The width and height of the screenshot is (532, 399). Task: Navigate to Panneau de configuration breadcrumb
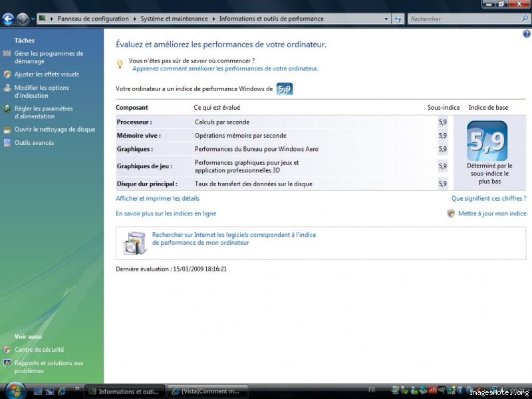tap(93, 19)
